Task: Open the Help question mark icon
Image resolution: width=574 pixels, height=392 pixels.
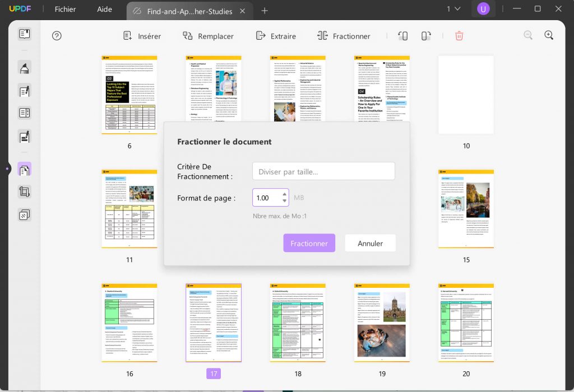Action: coord(57,36)
